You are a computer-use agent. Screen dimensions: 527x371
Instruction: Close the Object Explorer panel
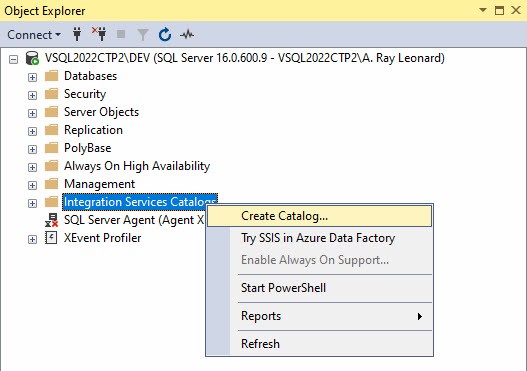(x=516, y=10)
